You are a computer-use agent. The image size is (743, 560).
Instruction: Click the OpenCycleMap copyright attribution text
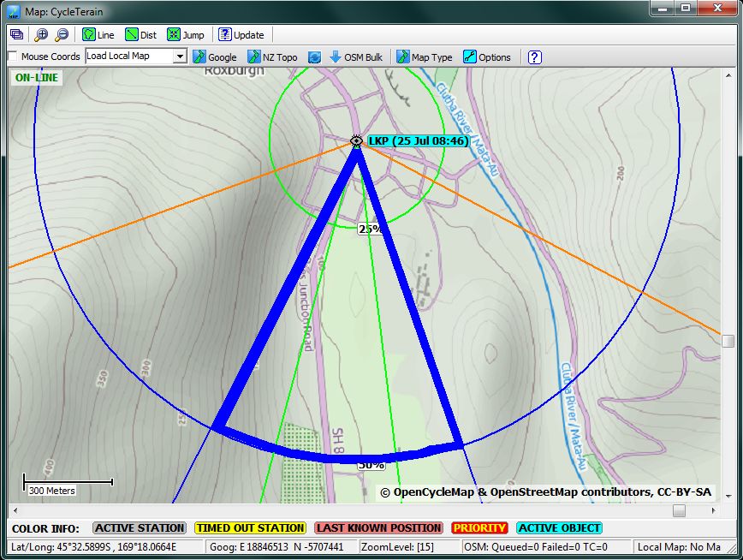[x=545, y=492]
